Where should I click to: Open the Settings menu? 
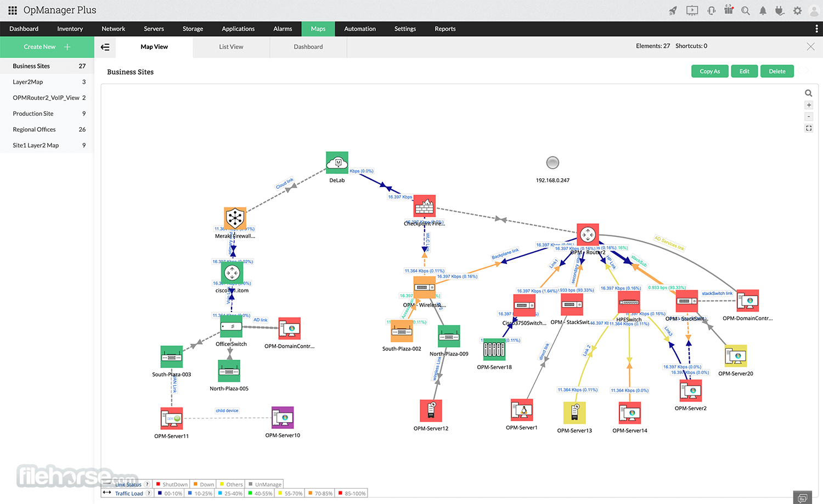405,29
